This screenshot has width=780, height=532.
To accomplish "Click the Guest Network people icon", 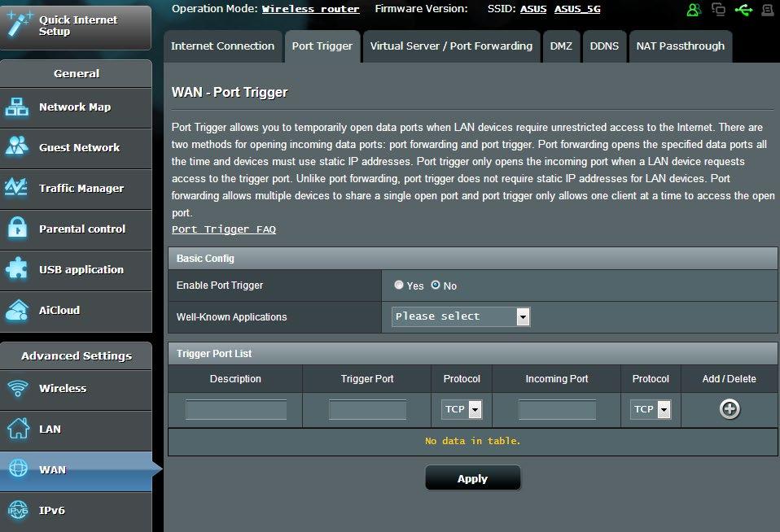I will point(17,146).
